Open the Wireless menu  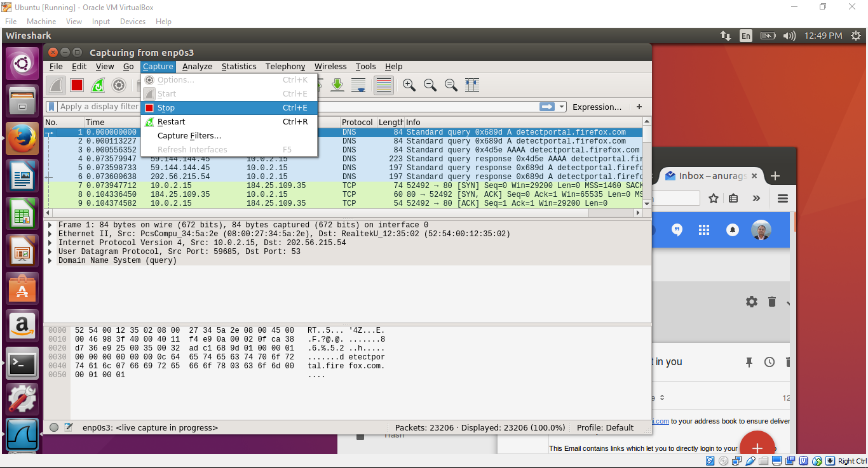[330, 67]
